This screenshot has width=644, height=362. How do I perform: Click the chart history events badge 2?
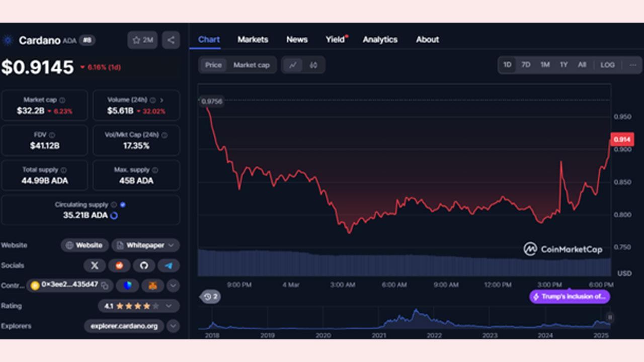pos(211,297)
